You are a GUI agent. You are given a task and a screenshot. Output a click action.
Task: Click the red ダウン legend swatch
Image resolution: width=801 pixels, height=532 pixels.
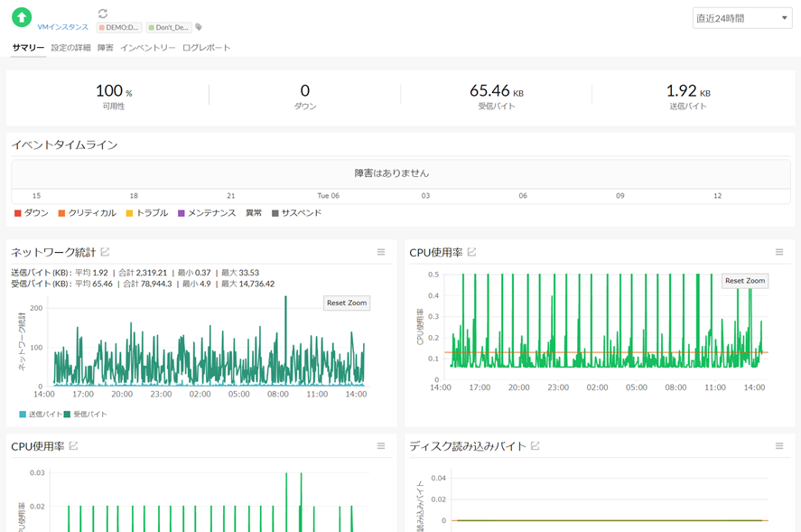[18, 213]
